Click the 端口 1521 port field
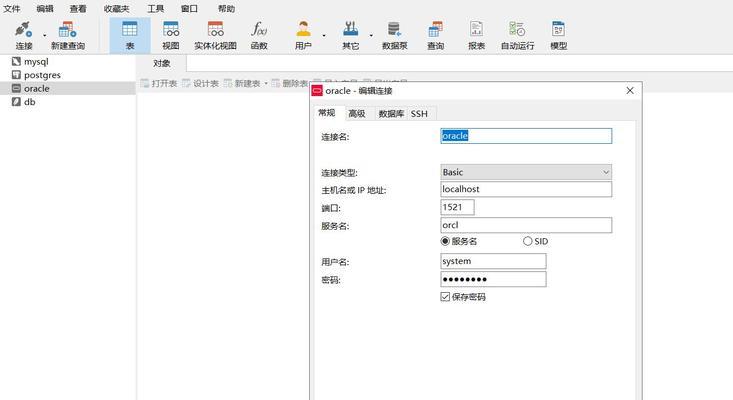The height and width of the screenshot is (400, 733). [x=457, y=207]
